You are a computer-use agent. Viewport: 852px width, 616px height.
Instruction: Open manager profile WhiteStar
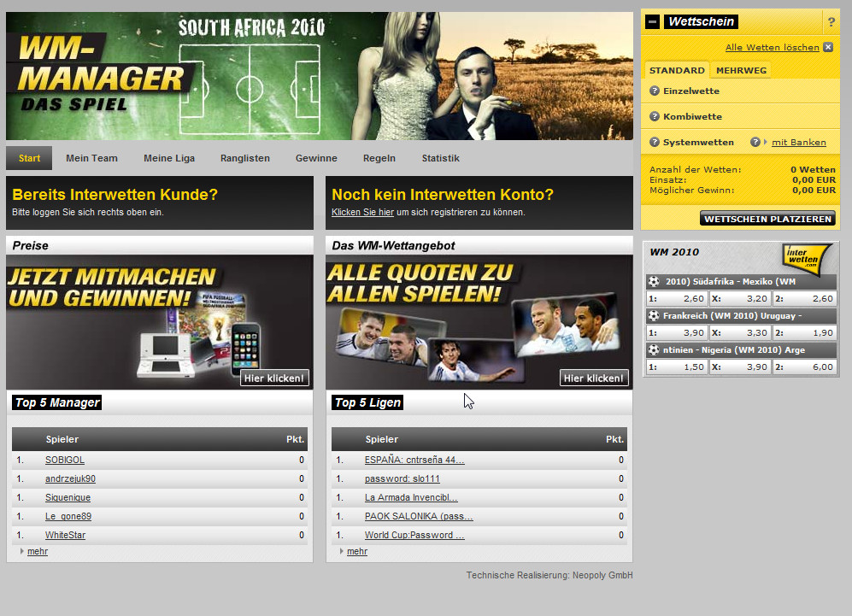(x=65, y=535)
